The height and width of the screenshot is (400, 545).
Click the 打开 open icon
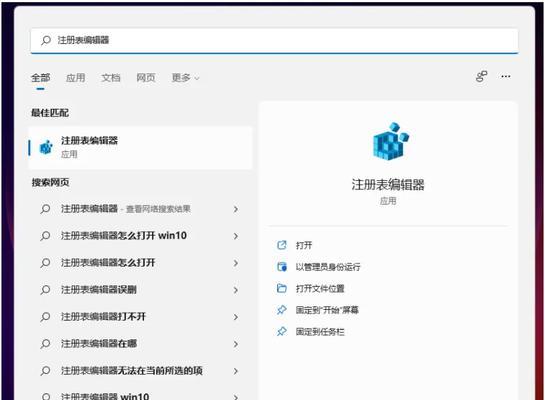[282, 245]
